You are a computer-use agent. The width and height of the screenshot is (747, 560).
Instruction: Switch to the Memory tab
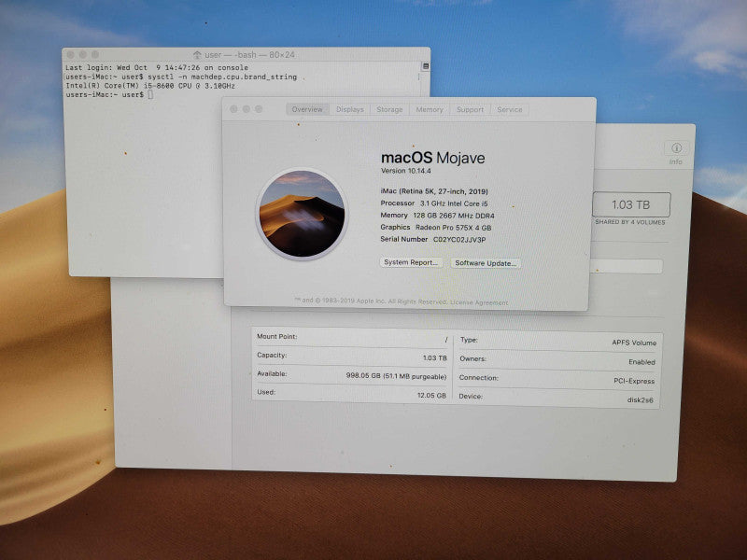pyautogui.click(x=430, y=109)
